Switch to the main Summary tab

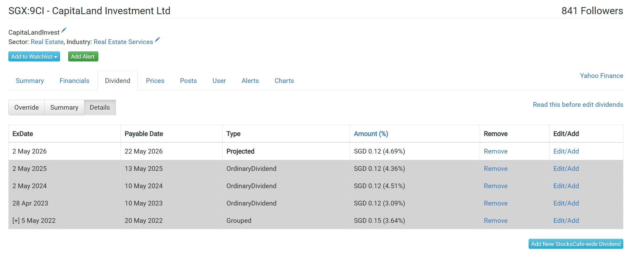point(30,81)
